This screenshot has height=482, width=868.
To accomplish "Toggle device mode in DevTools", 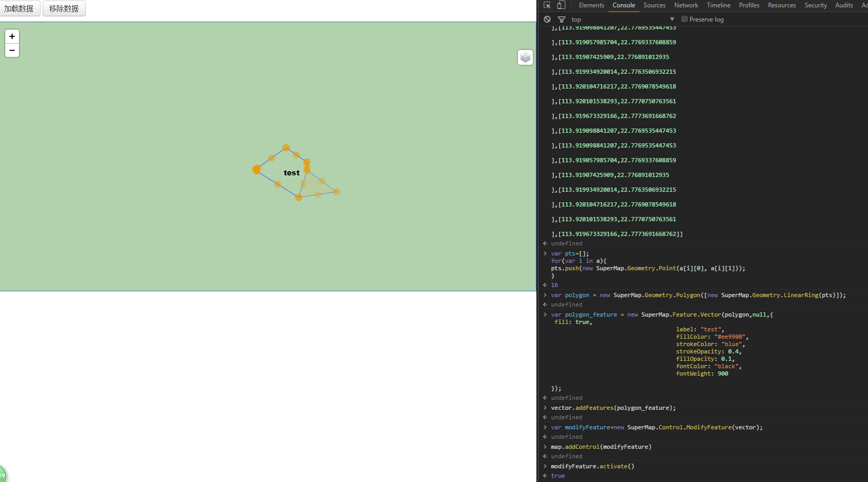I will pyautogui.click(x=561, y=5).
